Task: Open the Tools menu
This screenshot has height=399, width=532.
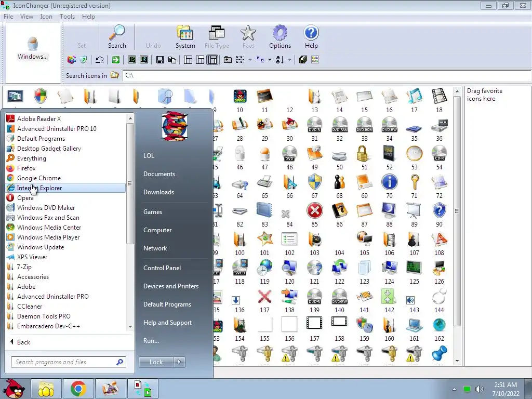Action: (x=67, y=17)
